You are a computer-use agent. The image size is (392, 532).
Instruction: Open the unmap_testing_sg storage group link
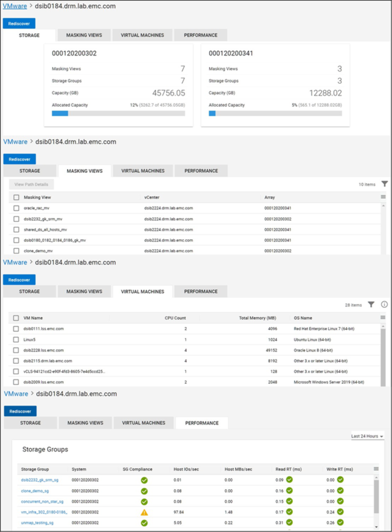tap(37, 523)
